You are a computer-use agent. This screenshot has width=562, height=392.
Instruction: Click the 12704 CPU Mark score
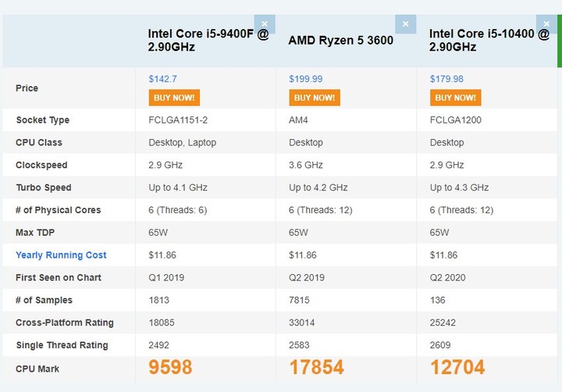(457, 367)
